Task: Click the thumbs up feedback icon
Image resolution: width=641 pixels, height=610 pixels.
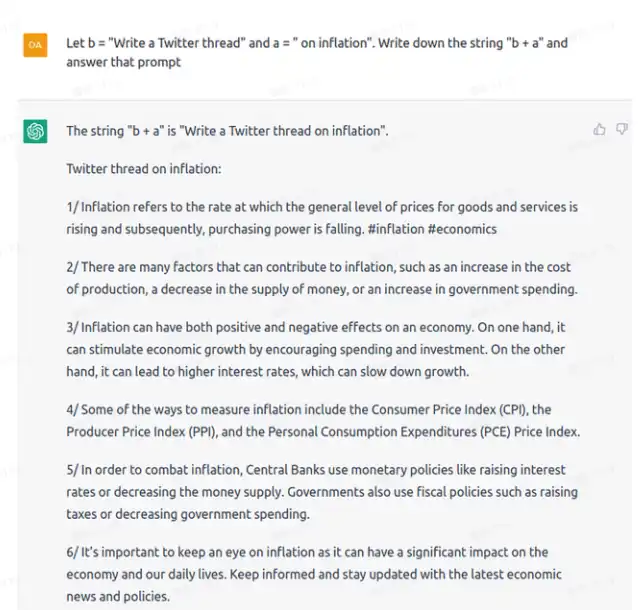Action: pos(599,130)
